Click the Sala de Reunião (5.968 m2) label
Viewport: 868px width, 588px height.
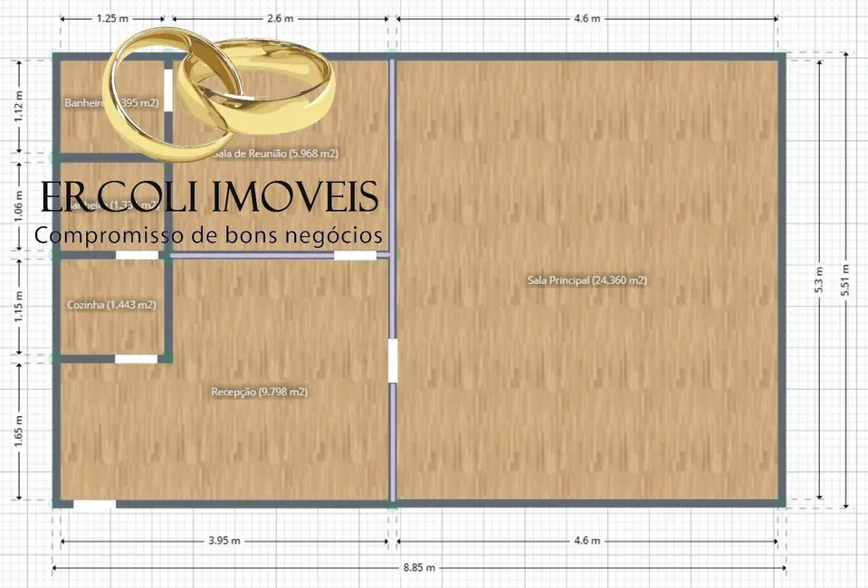point(274,154)
